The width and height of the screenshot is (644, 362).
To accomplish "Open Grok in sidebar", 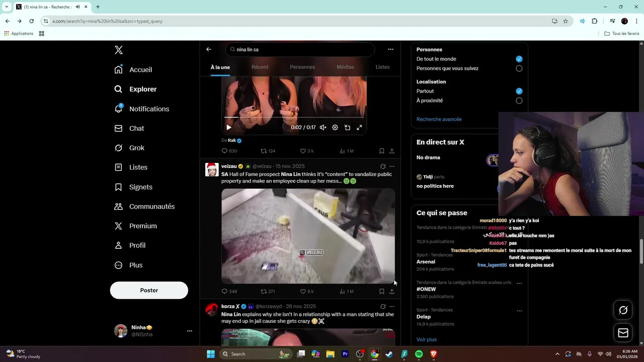I will point(130,148).
